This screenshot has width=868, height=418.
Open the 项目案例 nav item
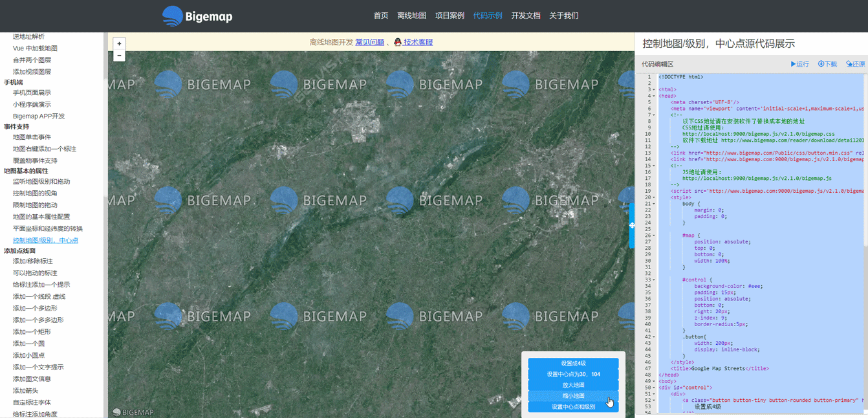[450, 16]
